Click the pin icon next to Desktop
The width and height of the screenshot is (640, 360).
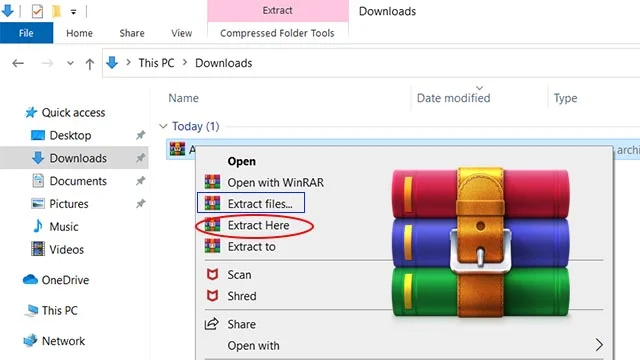pos(140,135)
